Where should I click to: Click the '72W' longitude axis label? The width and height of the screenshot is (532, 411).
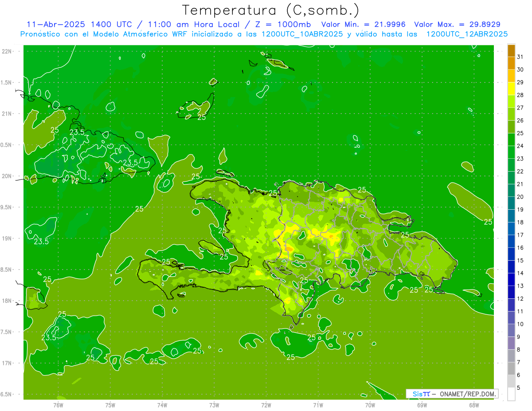[x=266, y=405]
